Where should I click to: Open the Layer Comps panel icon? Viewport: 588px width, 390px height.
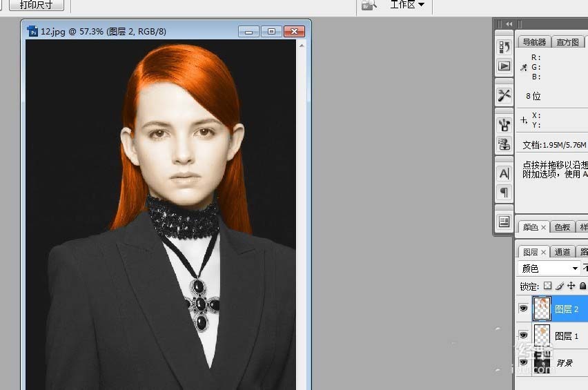pos(504,222)
